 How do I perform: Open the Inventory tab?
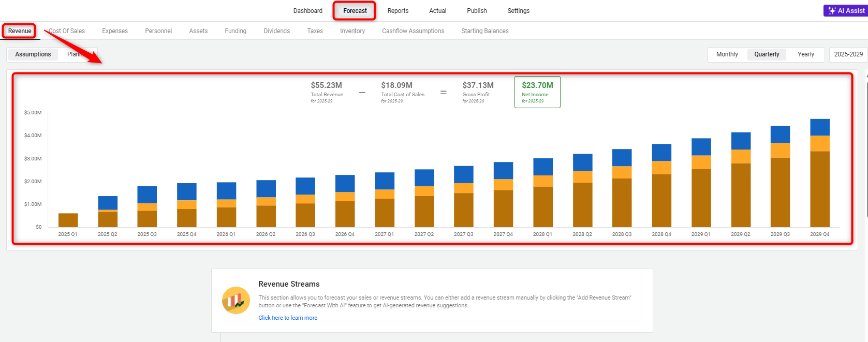(x=352, y=31)
